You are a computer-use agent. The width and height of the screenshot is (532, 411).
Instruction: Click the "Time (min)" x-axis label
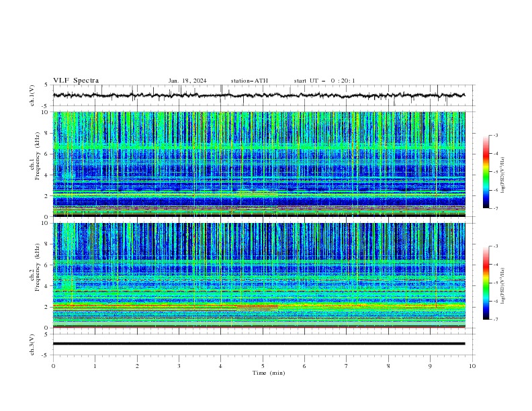[x=269, y=373]
